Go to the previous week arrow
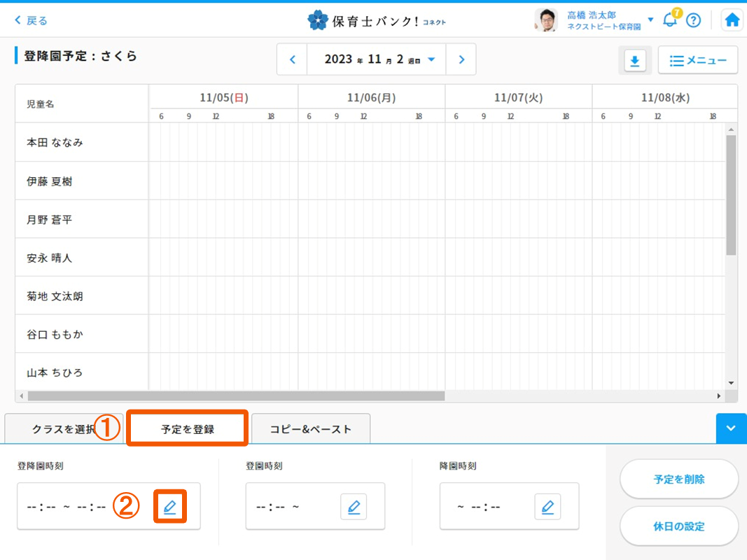747x560 pixels. 293,59
